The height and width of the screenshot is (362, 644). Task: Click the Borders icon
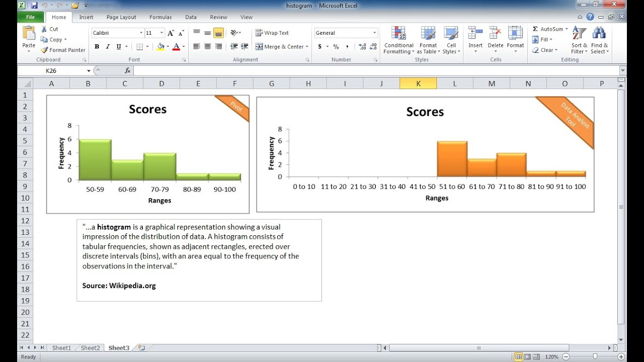click(x=140, y=47)
